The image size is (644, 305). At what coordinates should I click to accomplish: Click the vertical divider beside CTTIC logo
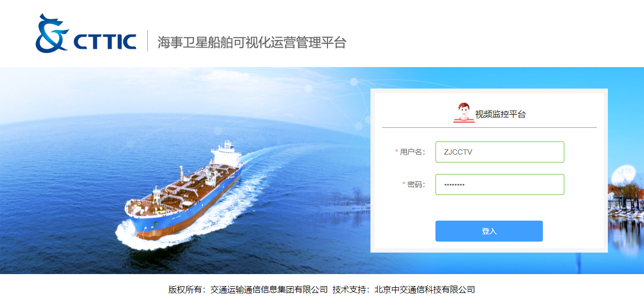147,41
